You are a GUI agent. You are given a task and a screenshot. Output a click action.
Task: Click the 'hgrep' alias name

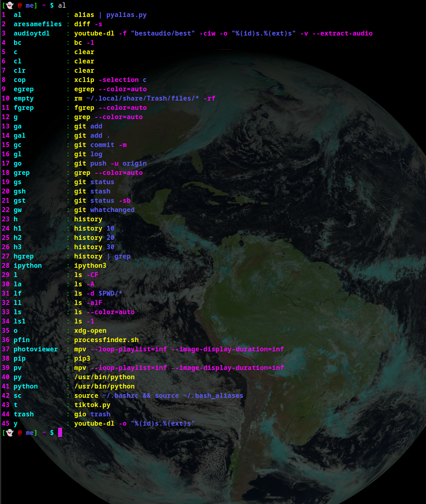[23, 256]
